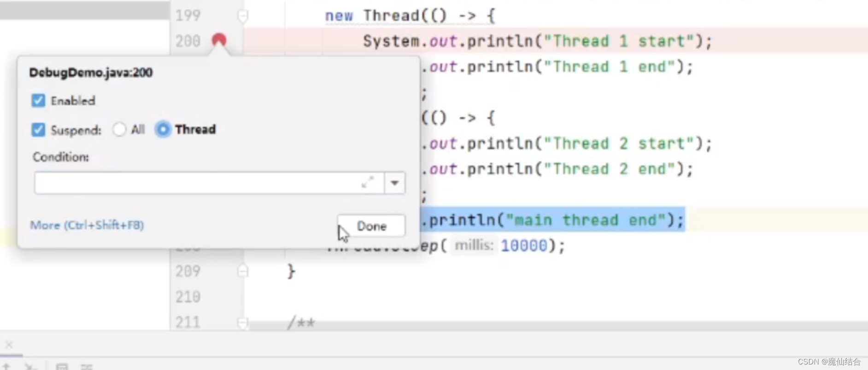The height and width of the screenshot is (370, 868).
Task: Click the 10000 millis value
Action: [x=524, y=245]
